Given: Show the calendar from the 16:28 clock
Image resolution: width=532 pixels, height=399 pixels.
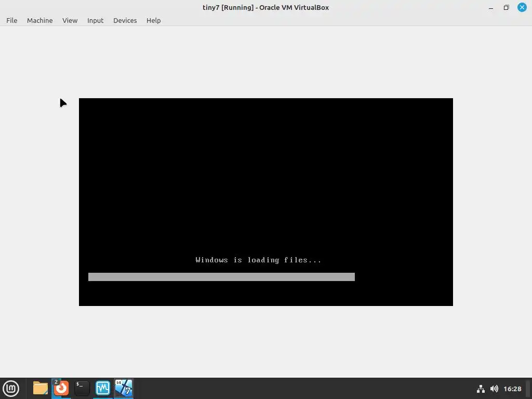Looking at the screenshot, I should coord(512,389).
